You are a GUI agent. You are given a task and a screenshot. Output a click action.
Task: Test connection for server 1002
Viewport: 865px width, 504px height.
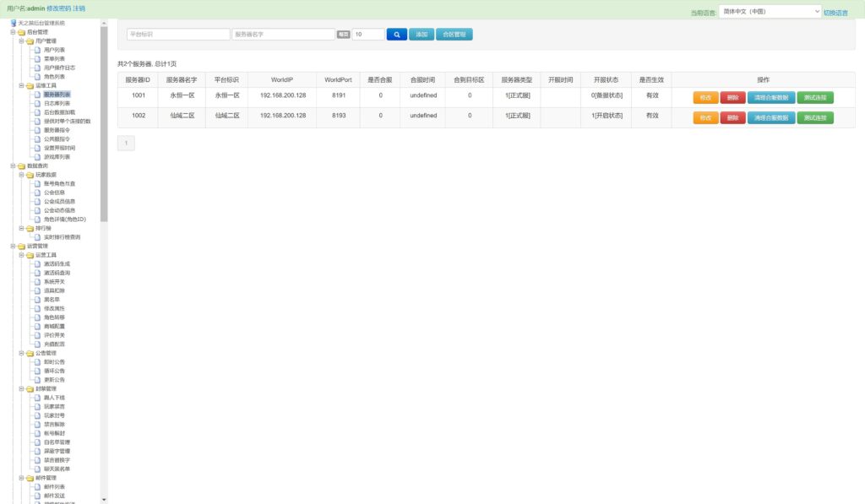(x=814, y=117)
